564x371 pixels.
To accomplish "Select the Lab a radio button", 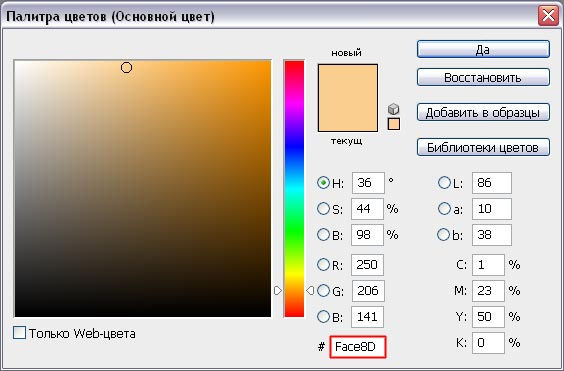I will [444, 208].
